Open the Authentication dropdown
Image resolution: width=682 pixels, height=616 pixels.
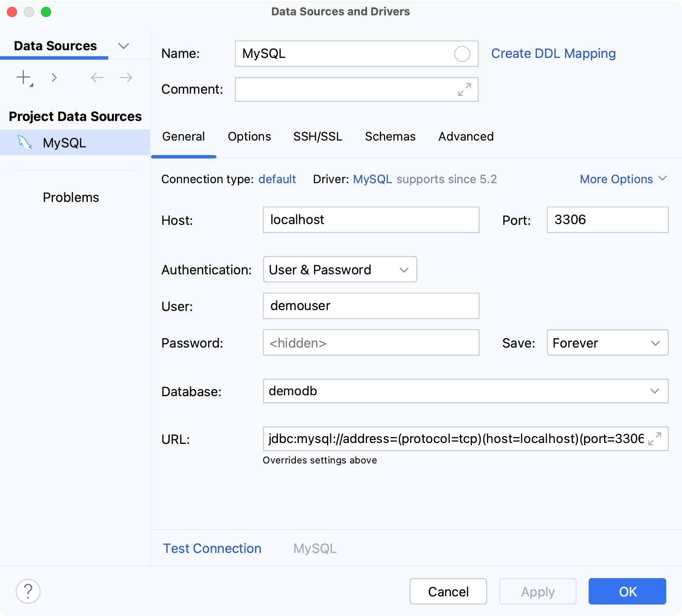point(404,269)
